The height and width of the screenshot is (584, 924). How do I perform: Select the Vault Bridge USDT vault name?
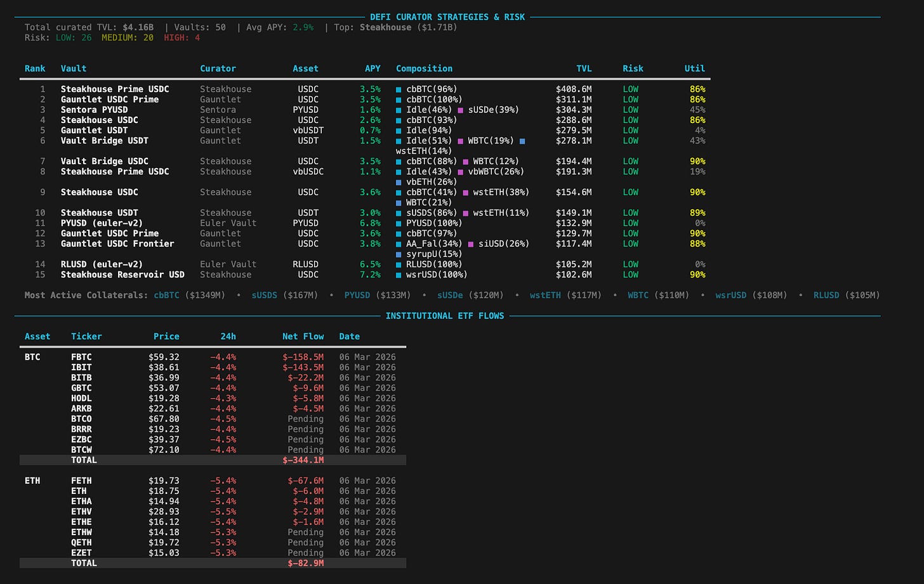point(105,141)
